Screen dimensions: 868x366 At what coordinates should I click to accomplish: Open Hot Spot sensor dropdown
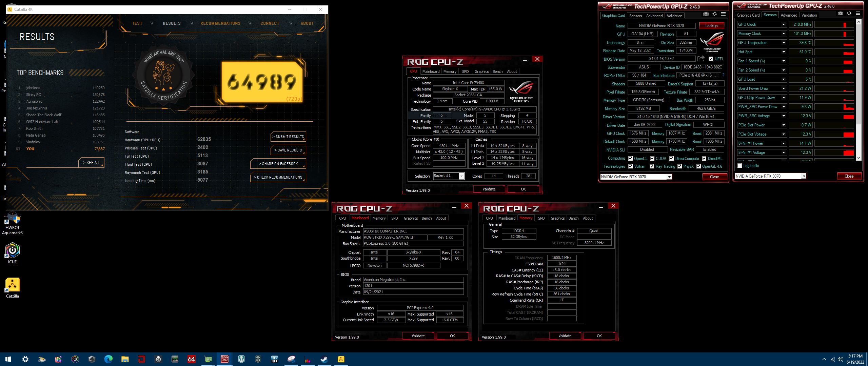784,52
